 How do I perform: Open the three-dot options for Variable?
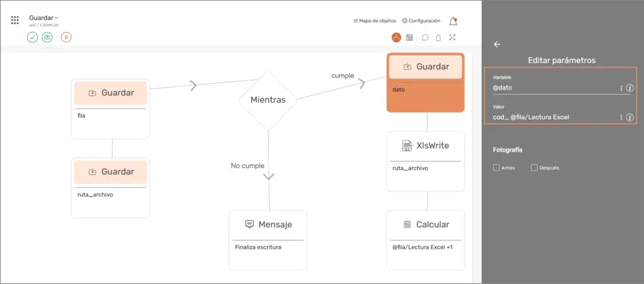(x=621, y=88)
